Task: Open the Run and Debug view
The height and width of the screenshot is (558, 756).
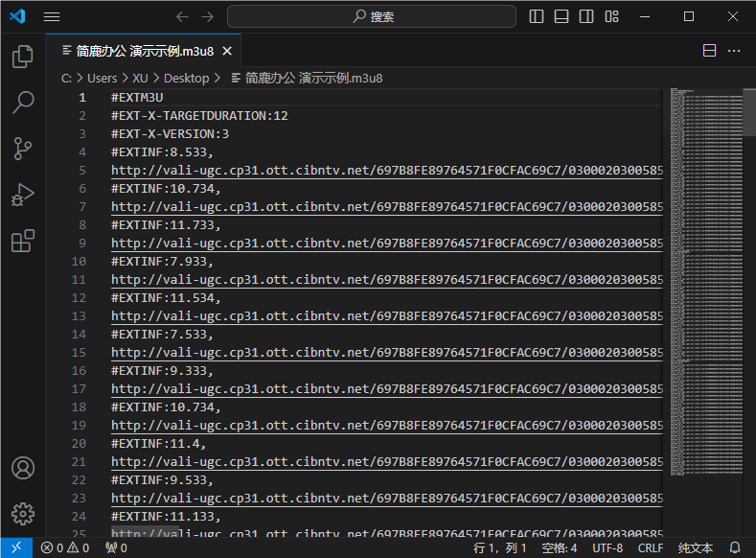Action: 23,195
